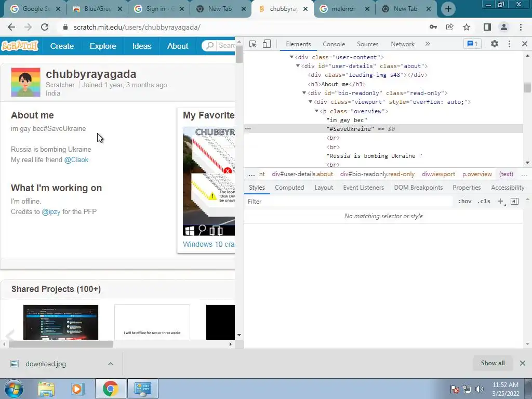Open the Network tab
This screenshot has height=399, width=532.
(403, 44)
